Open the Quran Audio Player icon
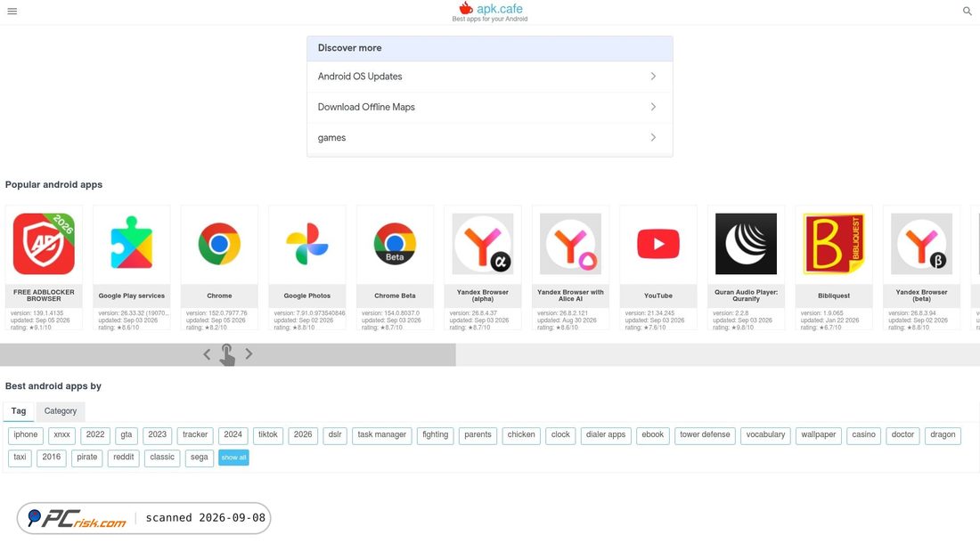 (747, 244)
